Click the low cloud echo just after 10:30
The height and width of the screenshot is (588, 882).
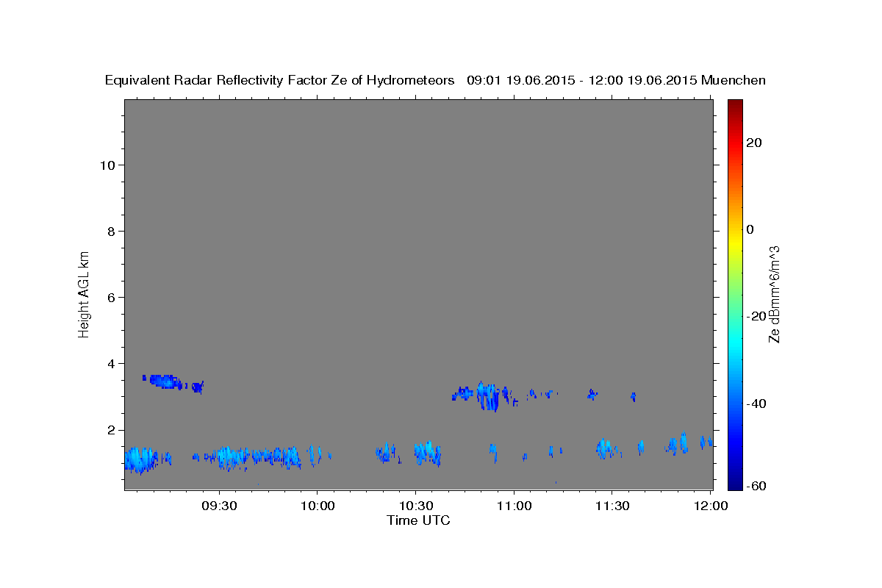[x=427, y=453]
